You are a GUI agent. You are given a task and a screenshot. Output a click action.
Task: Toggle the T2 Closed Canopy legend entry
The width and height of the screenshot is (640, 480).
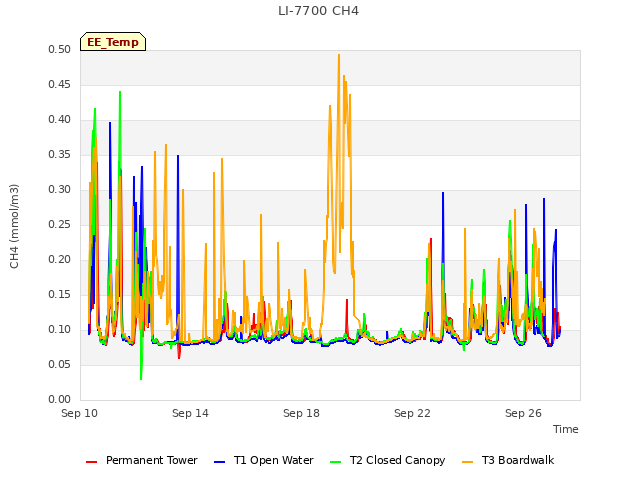click(x=387, y=460)
